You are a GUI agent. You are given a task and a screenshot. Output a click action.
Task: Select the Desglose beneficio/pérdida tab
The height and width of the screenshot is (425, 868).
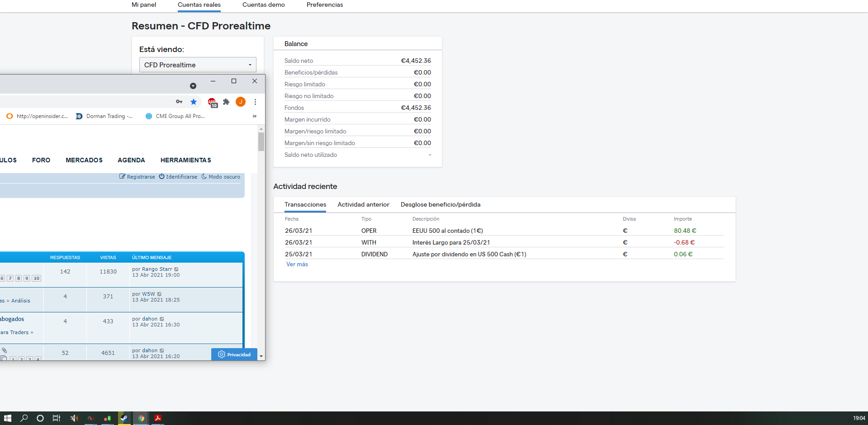tap(441, 205)
